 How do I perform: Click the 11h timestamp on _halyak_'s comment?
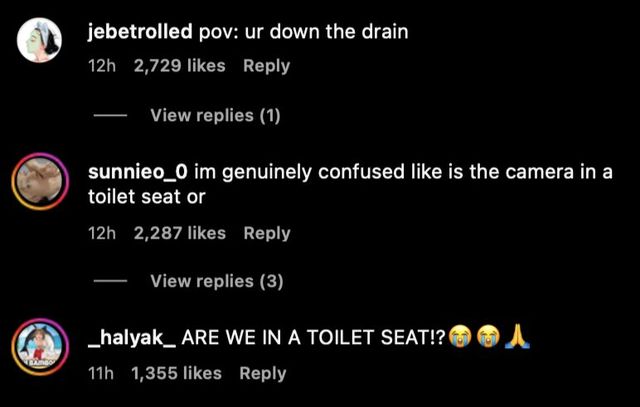pyautogui.click(x=101, y=373)
